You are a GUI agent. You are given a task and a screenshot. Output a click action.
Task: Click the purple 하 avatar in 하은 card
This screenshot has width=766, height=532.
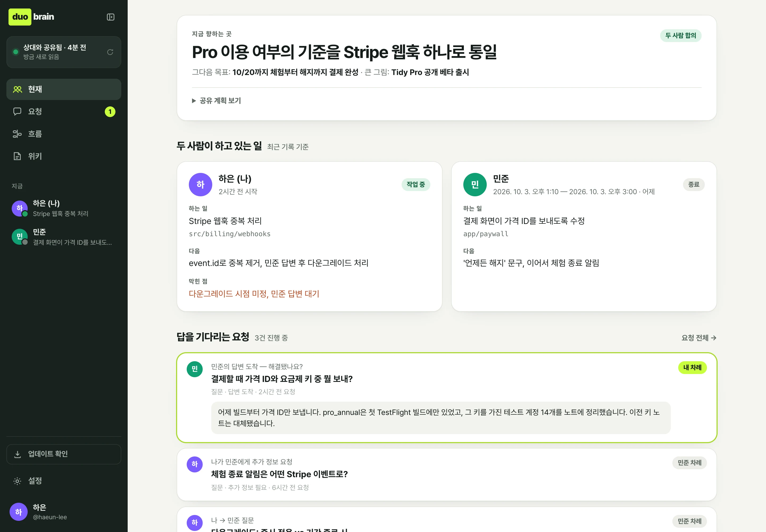coord(200,185)
